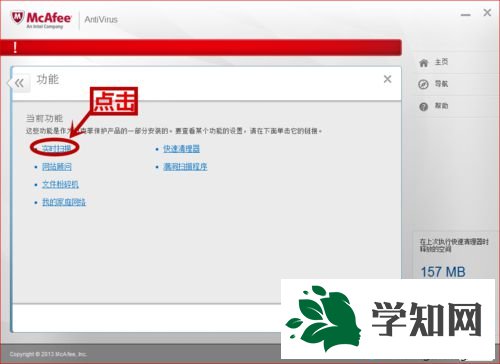The image size is (500, 364).
Task: Click the exclamation mark on red alert bar
Action: [x=15, y=47]
